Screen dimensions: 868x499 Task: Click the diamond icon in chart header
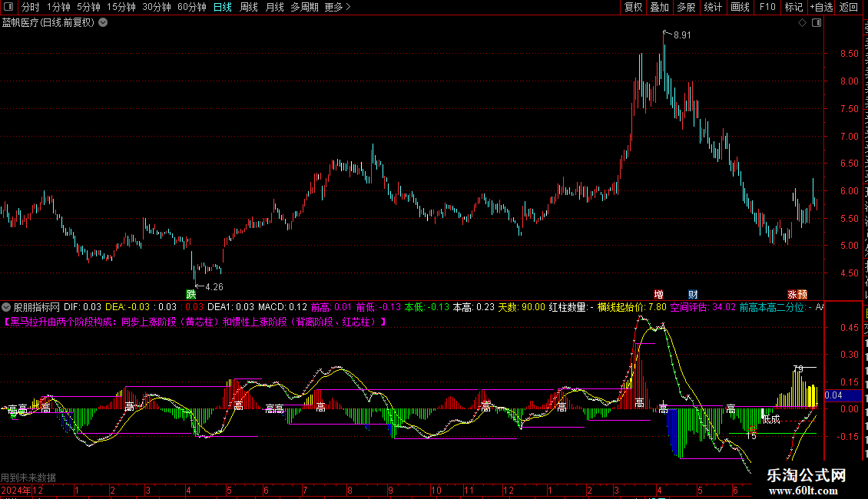pyautogui.click(x=802, y=23)
